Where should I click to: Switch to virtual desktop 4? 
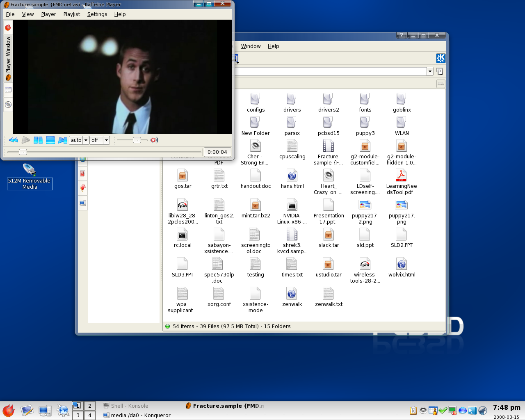[x=90, y=415]
